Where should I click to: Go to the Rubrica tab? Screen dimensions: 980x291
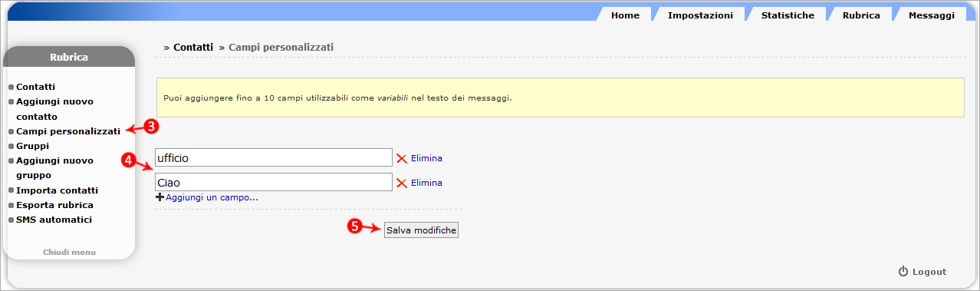pos(860,15)
